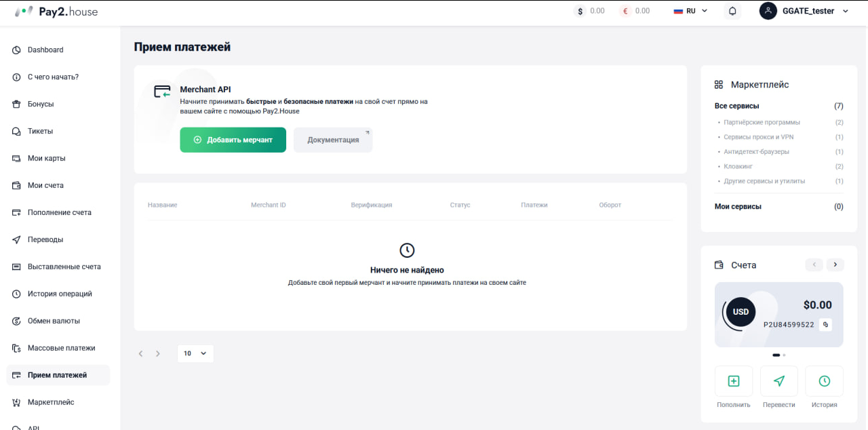
Task: Click the info icon beside 'С чего начать?'
Action: click(16, 77)
